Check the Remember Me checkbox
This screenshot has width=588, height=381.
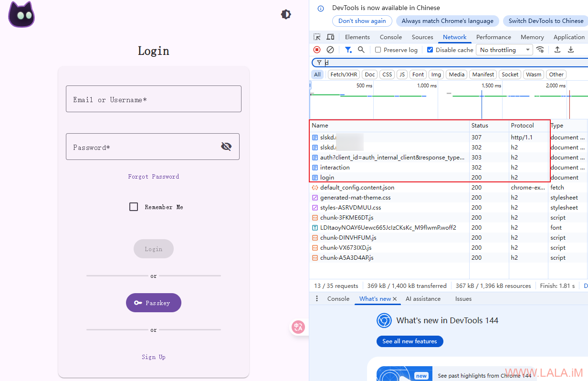pos(134,207)
